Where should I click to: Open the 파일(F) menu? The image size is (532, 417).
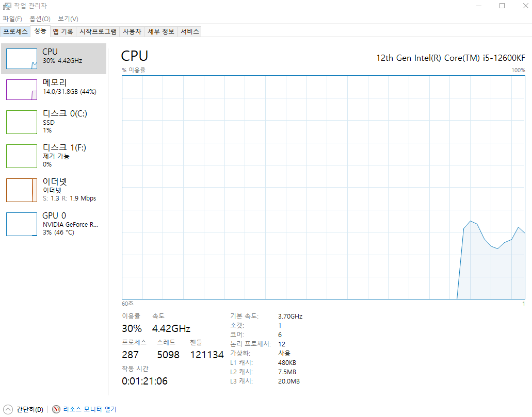point(12,19)
